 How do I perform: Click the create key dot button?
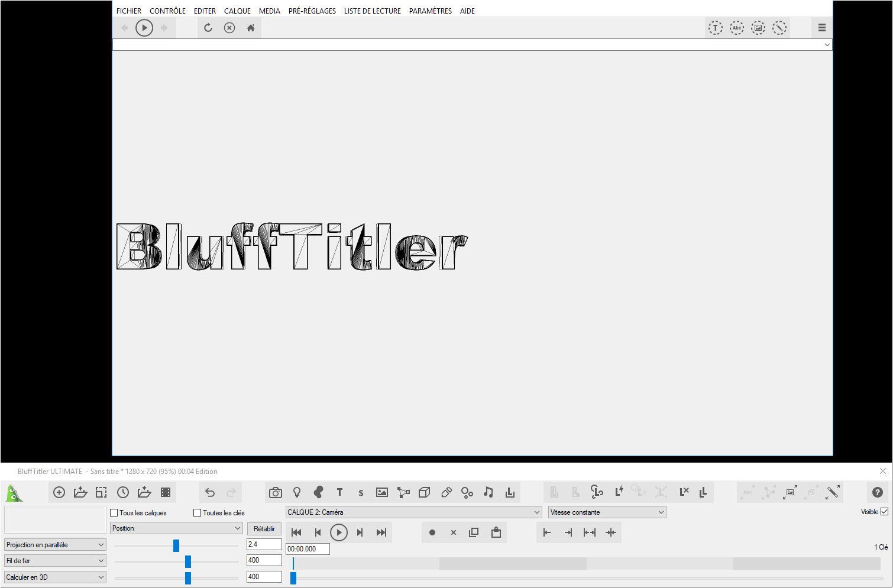432,532
